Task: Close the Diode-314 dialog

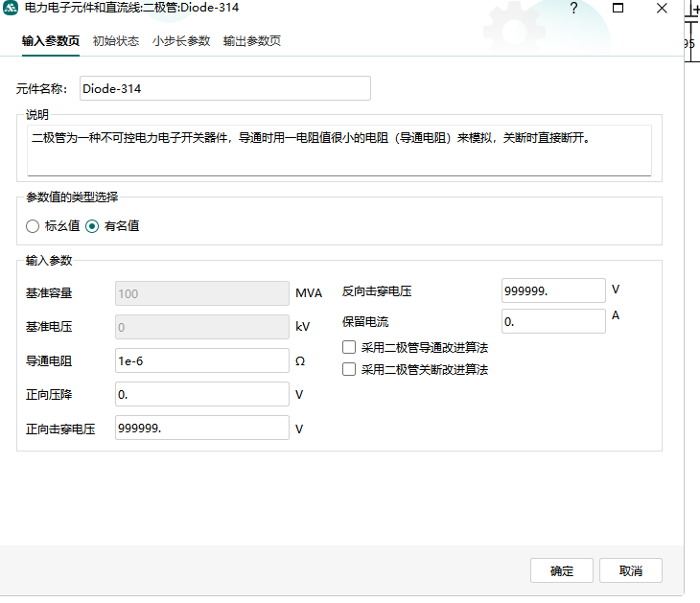Action: tap(662, 9)
